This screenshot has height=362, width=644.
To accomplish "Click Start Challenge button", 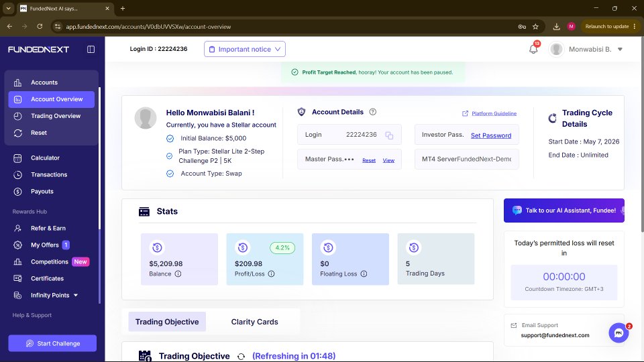I will click(52, 343).
